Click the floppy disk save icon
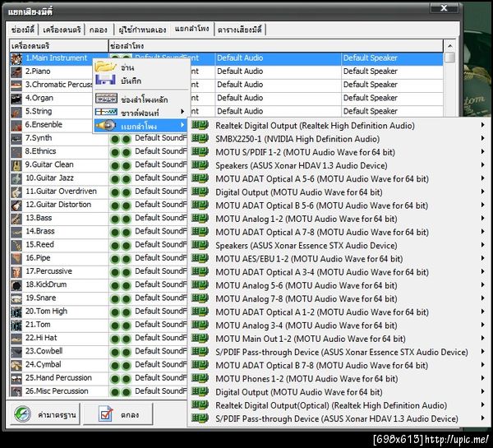The width and height of the screenshot is (493, 448). pos(106,80)
